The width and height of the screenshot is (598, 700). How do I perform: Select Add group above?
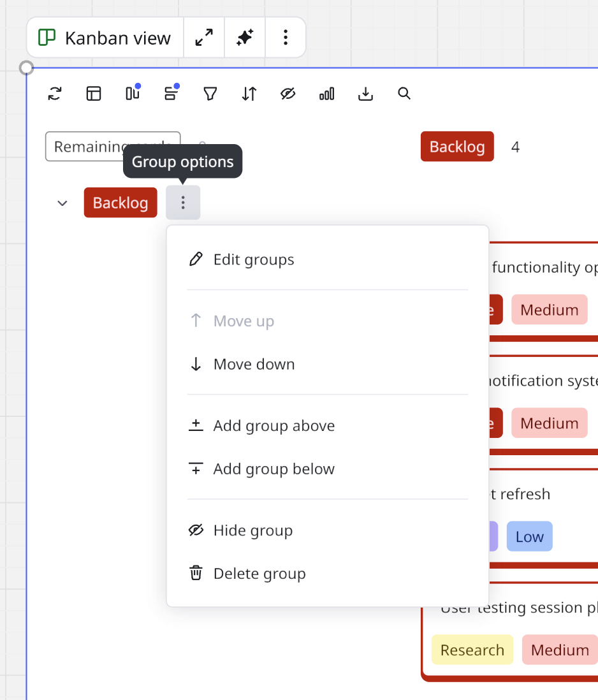click(273, 426)
